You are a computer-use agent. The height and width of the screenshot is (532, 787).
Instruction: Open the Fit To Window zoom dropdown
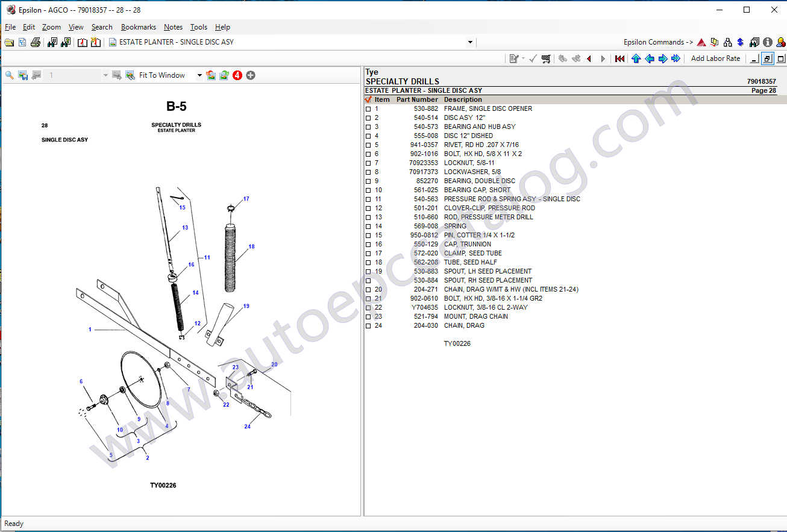tap(199, 75)
